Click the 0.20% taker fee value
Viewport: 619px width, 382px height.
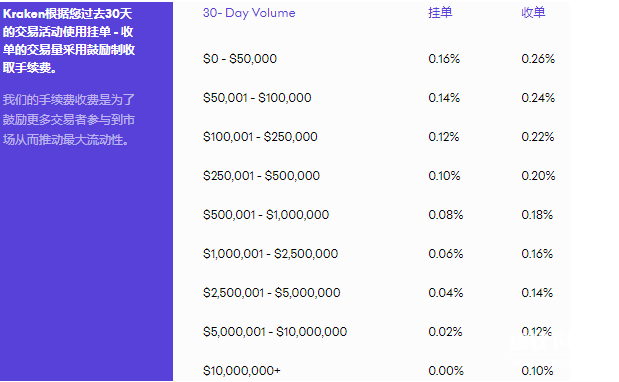[538, 176]
